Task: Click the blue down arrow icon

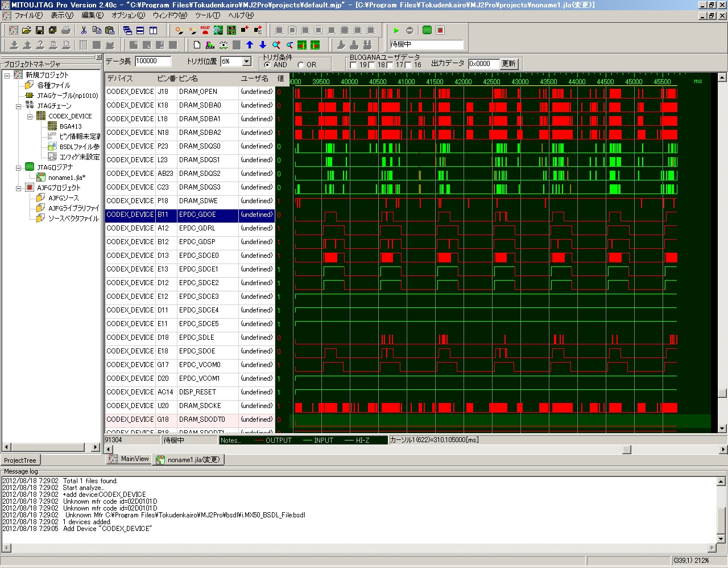Action: [x=263, y=45]
